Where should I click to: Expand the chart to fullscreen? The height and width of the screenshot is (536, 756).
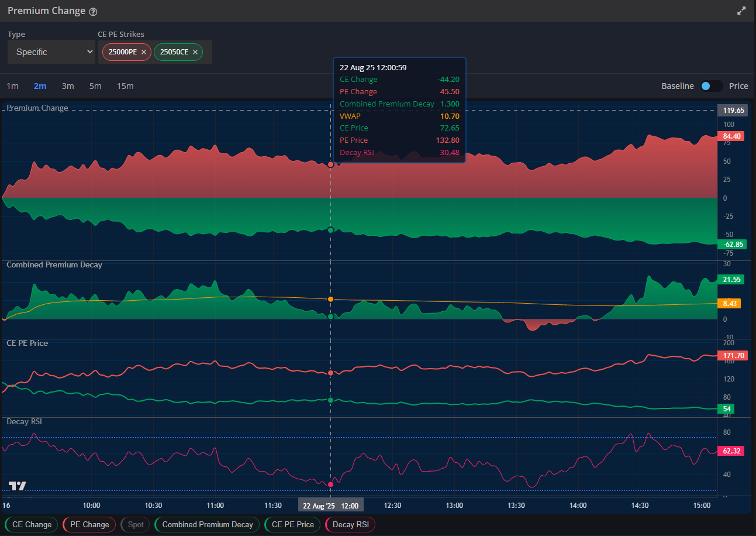[x=741, y=10]
